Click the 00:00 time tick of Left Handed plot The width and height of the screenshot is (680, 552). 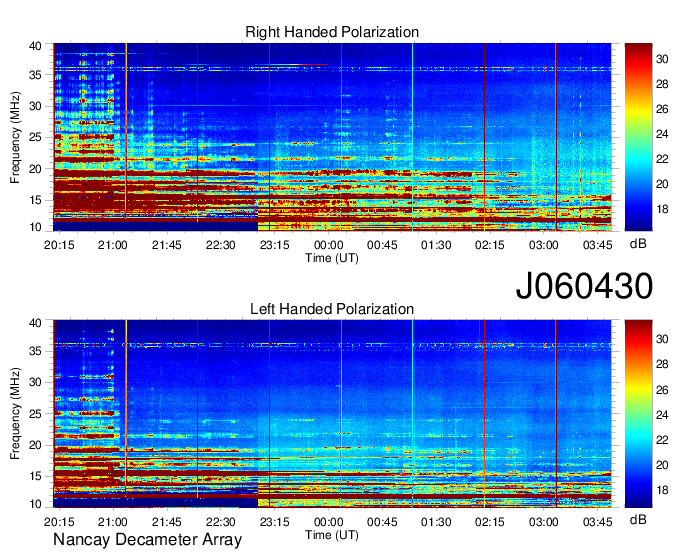pos(328,522)
